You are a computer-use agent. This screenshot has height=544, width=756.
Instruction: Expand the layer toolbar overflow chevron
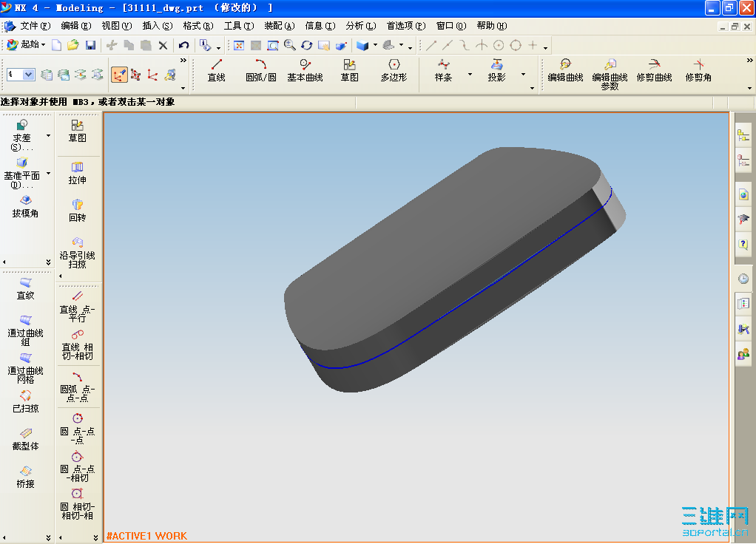(x=183, y=60)
